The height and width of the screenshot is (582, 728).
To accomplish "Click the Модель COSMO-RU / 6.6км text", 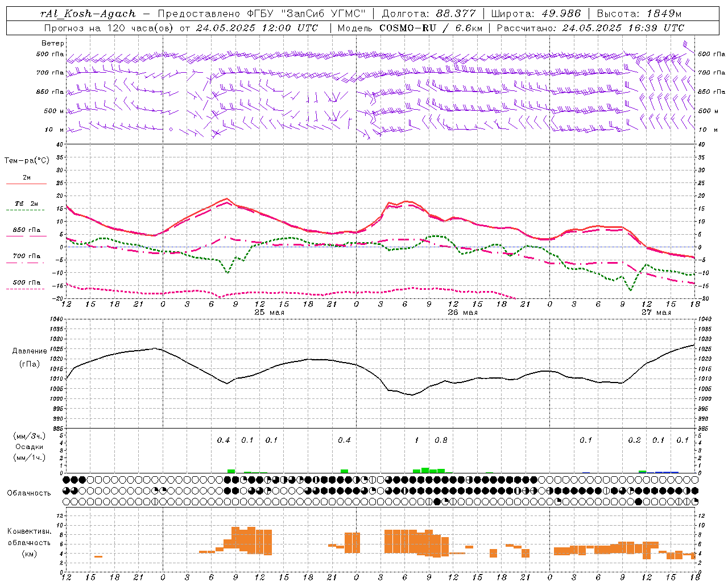I will (x=410, y=28).
